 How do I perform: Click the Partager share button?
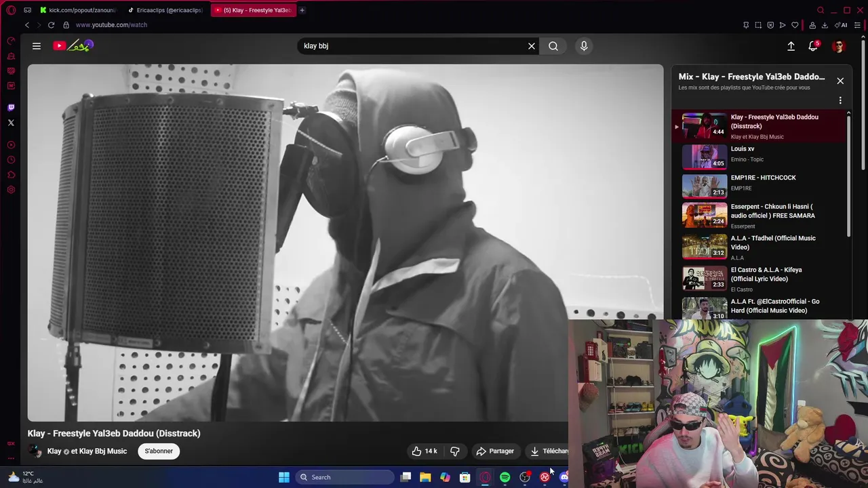click(495, 451)
